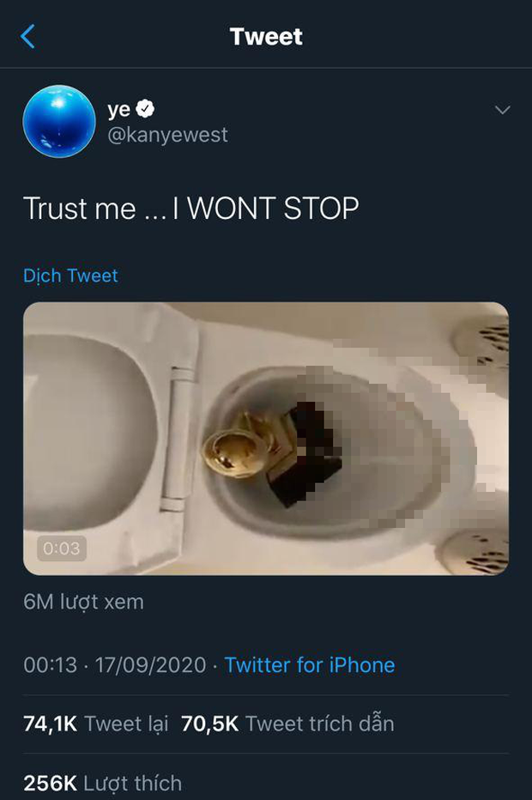View 70,5K Tweet trích dẫn list

point(287,724)
